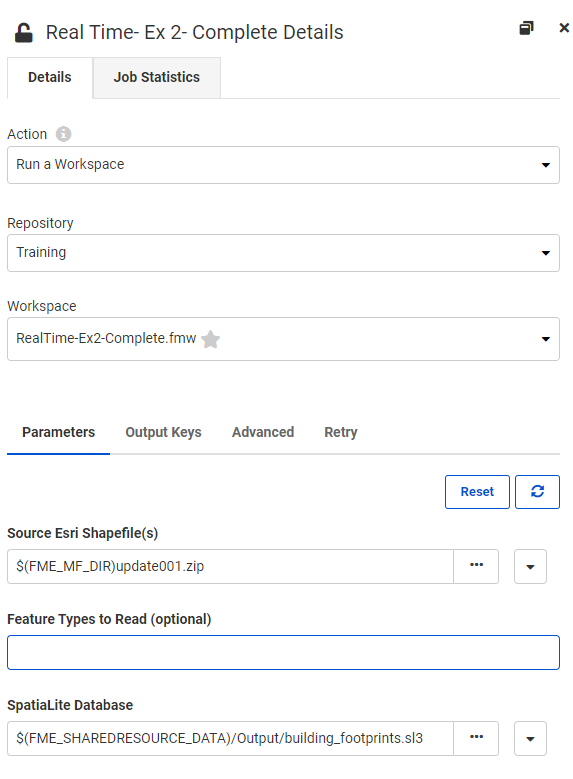
Task: Select the Output Keys tab
Action: coord(163,432)
